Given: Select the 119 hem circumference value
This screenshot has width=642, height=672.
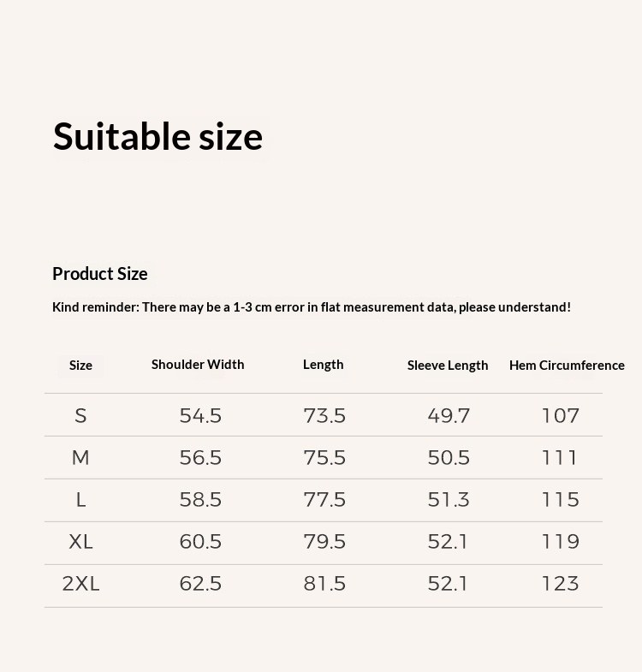Looking at the screenshot, I should 561,542.
